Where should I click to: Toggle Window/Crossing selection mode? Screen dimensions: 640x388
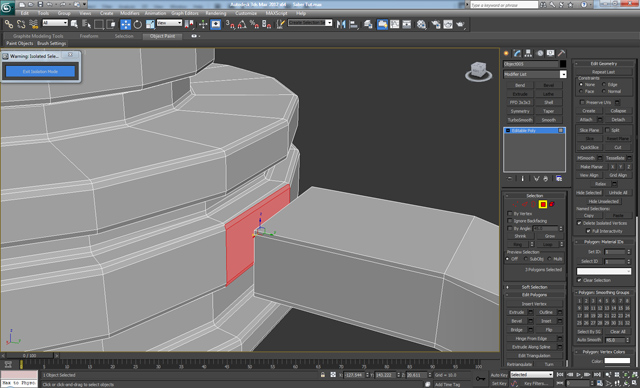coord(111,24)
